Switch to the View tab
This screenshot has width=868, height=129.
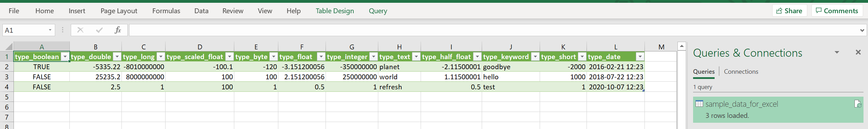pos(265,11)
